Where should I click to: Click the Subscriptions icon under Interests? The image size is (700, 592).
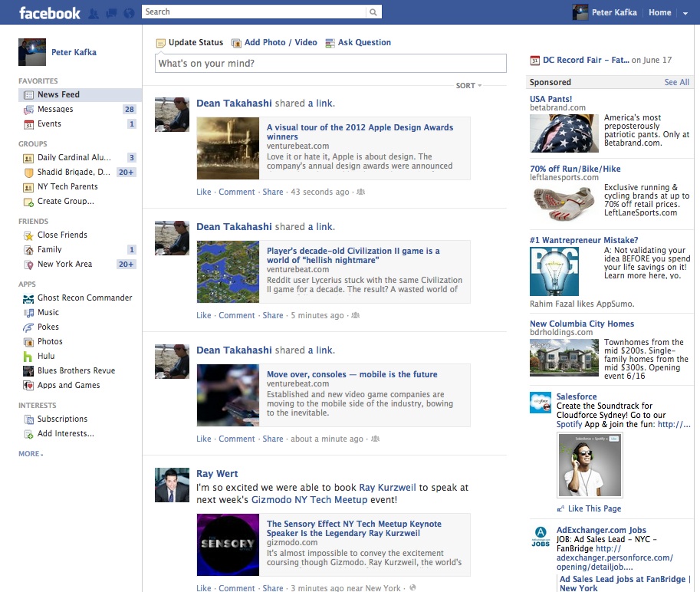(x=28, y=419)
